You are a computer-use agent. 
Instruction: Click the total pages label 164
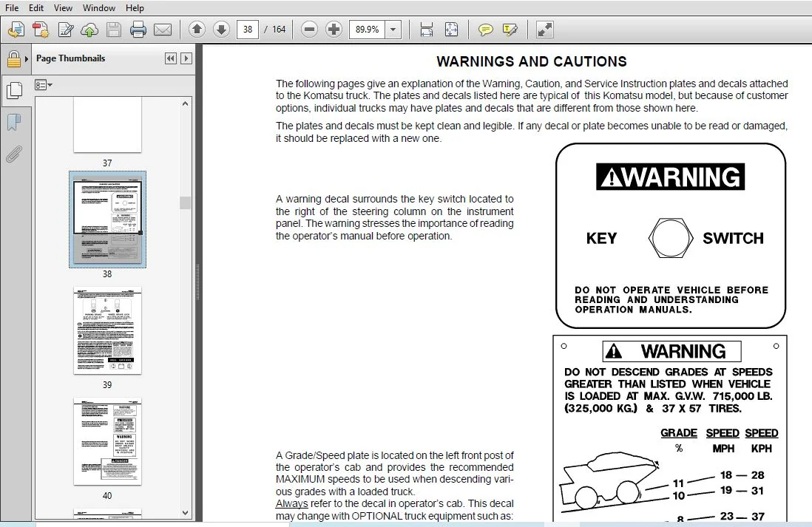[x=279, y=30]
